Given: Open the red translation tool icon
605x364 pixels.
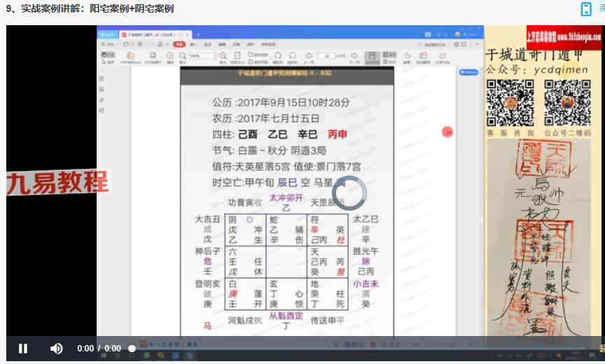Looking at the screenshot, I should pyautogui.click(x=423, y=55).
